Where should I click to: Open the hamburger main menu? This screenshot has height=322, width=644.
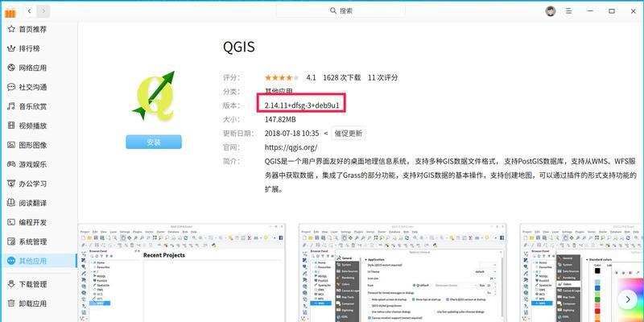tap(569, 11)
